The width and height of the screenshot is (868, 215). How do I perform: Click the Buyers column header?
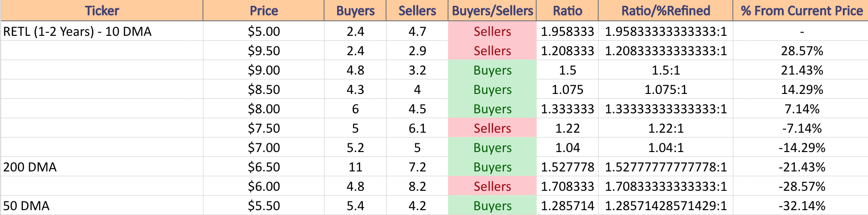355,11
